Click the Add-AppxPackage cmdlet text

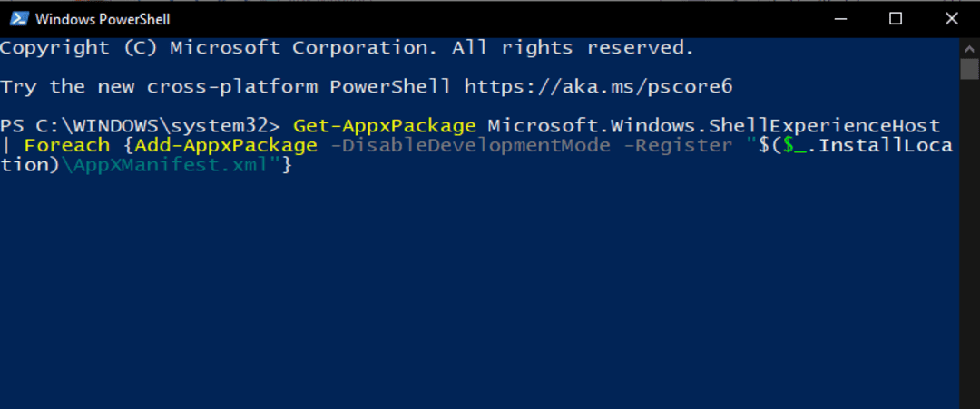click(226, 146)
